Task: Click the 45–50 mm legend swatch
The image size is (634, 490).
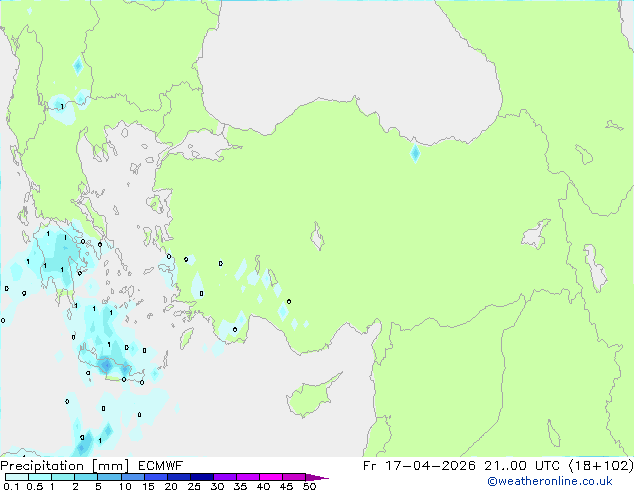Action: click(x=294, y=477)
